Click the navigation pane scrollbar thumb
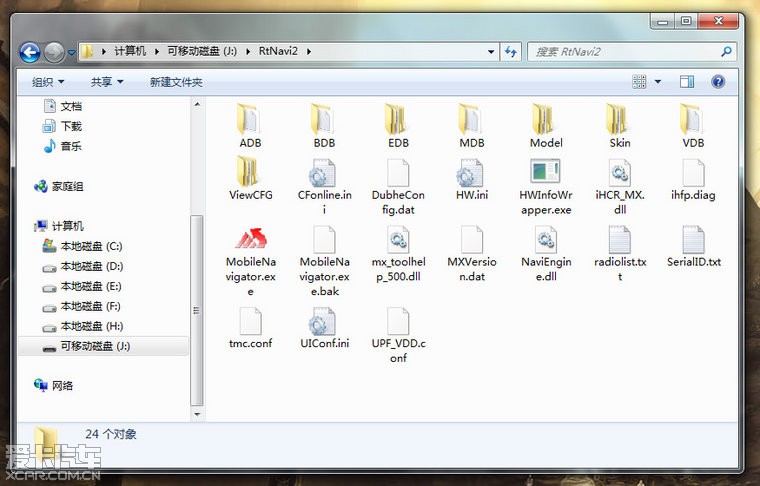Screen dimensions: 760x486 pos(196,310)
